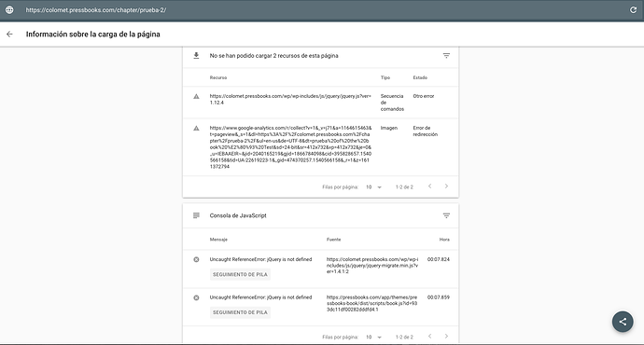The width and height of the screenshot is (644, 345).
Task: Click 'Otro error' status cell
Action: [424, 96]
